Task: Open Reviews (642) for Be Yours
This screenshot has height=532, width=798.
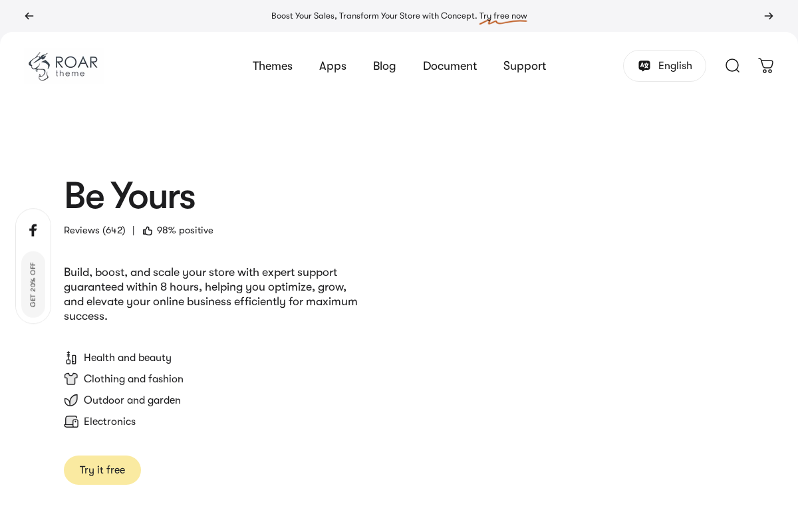Action: click(94, 230)
